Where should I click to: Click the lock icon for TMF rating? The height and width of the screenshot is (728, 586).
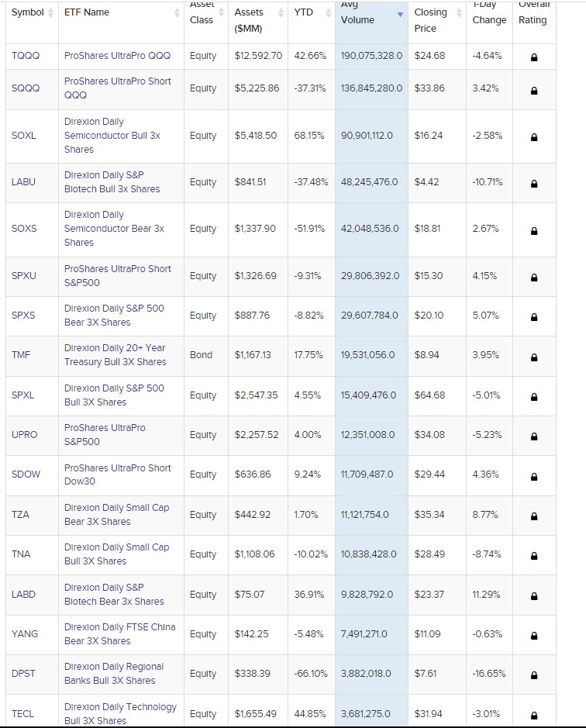[534, 357]
